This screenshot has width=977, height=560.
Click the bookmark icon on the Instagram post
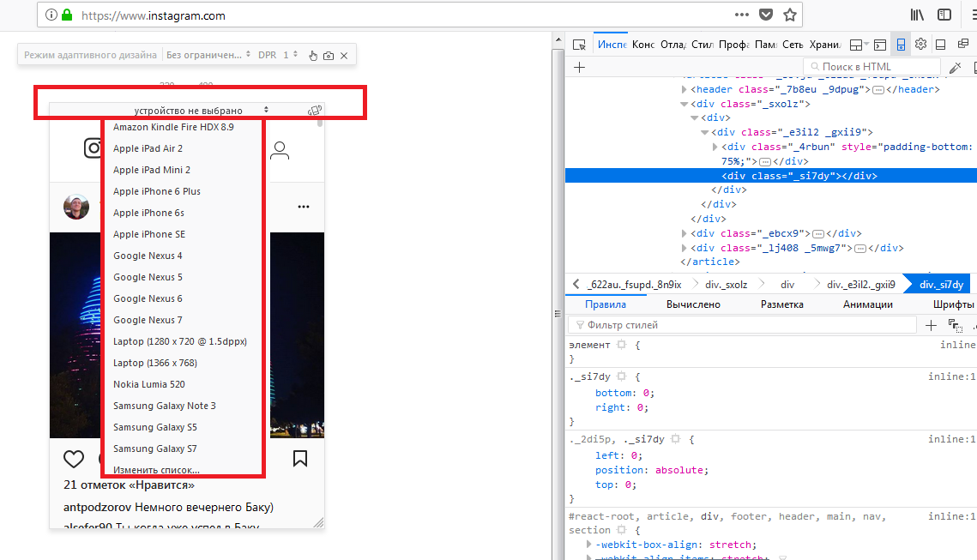[x=300, y=459]
